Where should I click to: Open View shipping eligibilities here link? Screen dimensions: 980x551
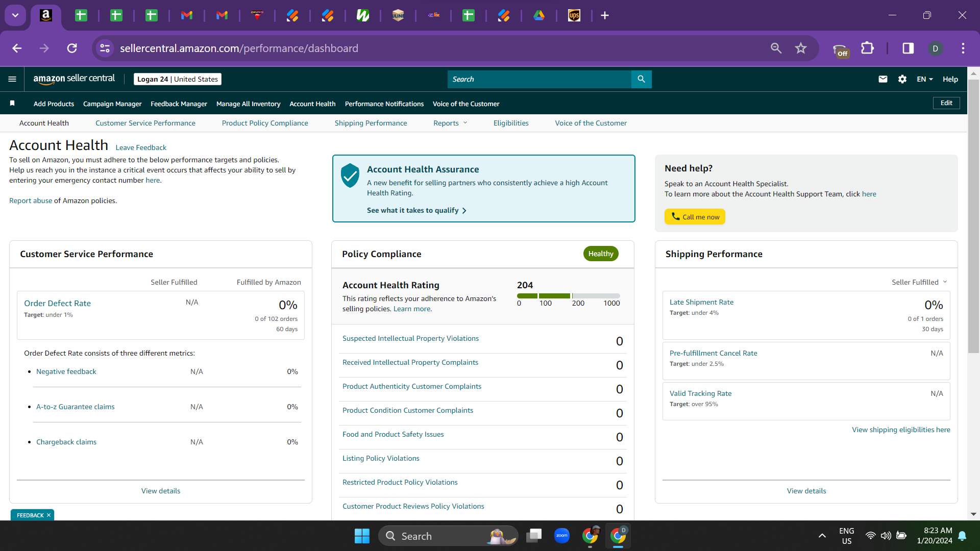click(x=901, y=430)
